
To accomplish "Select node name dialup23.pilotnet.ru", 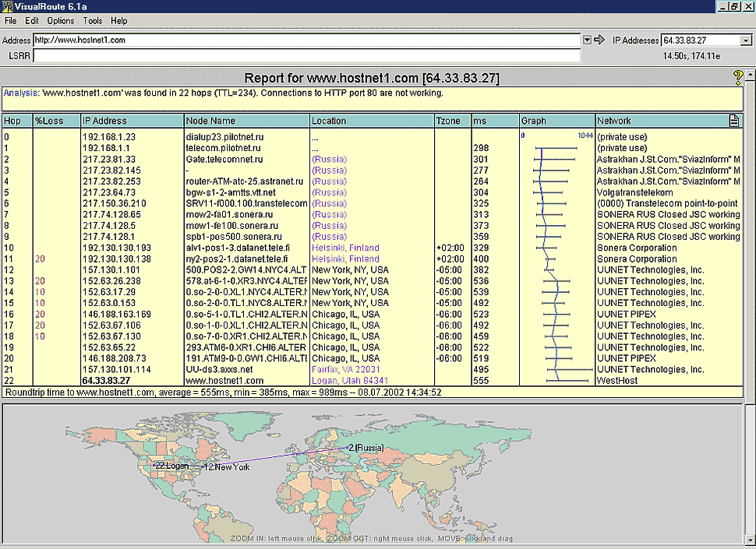I will 224,137.
